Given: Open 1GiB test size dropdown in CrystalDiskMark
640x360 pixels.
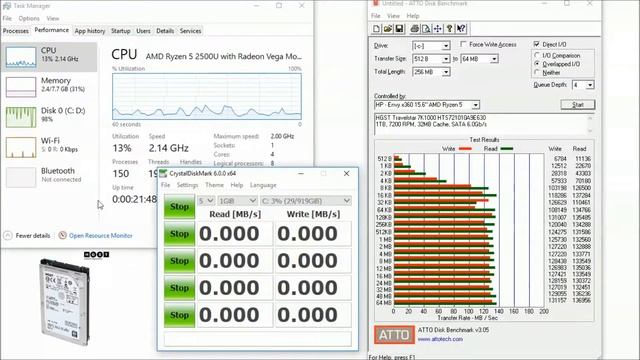Looking at the screenshot, I should [x=237, y=201].
